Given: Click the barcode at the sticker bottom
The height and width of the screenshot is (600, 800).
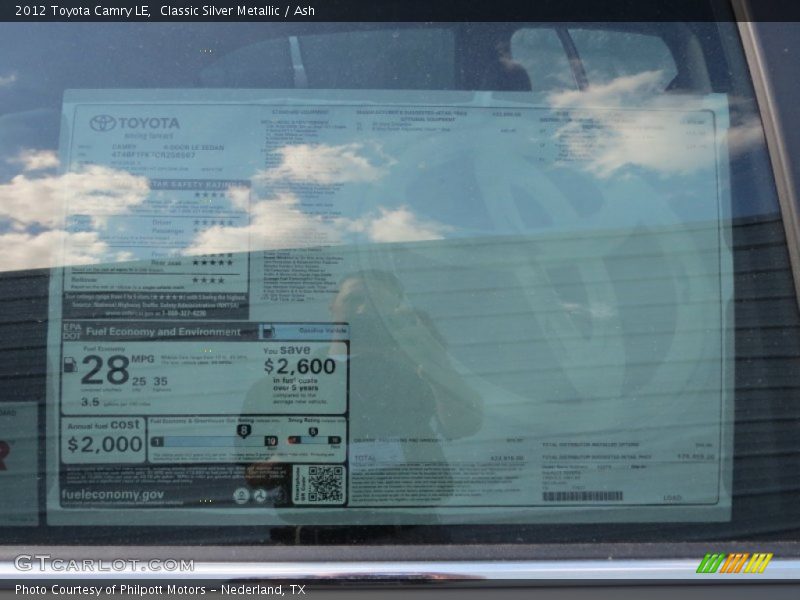Looking at the screenshot, I should (x=583, y=496).
